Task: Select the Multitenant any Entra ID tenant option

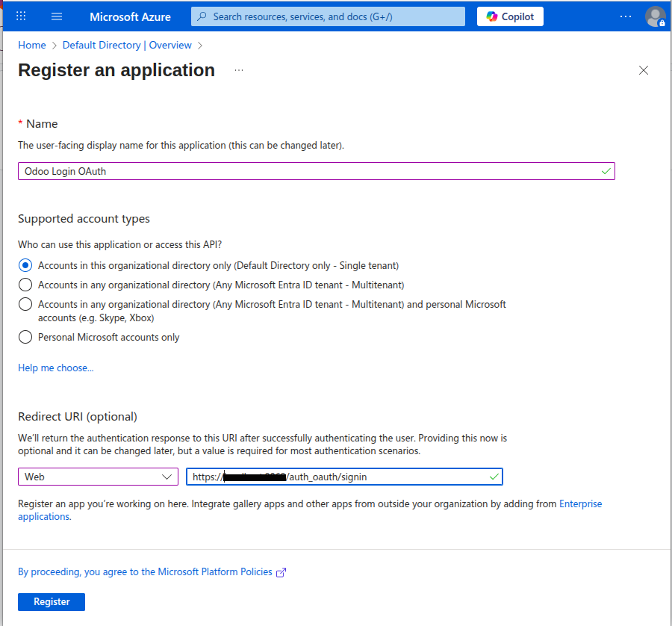Action: pyautogui.click(x=25, y=285)
